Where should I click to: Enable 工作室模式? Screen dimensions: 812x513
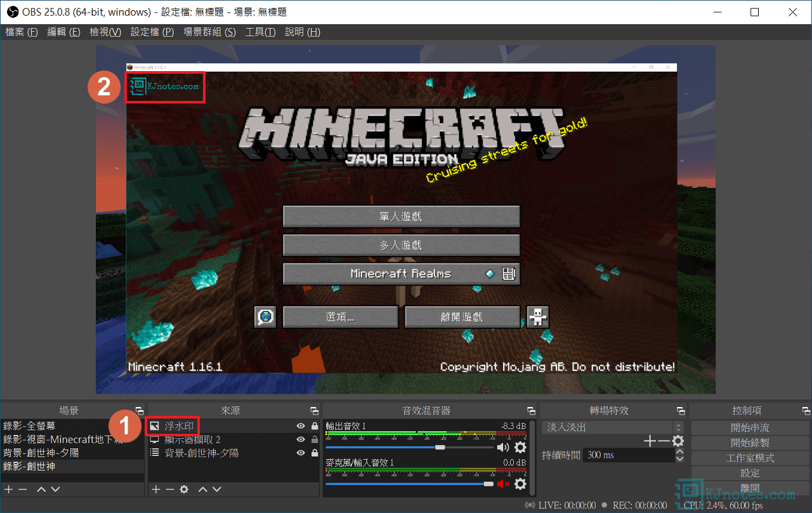click(750, 458)
